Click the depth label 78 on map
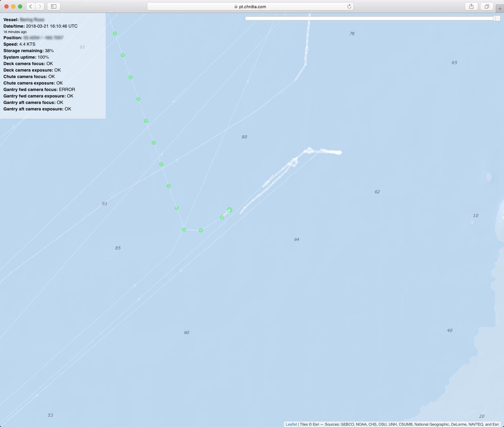504x427 pixels. click(x=352, y=33)
